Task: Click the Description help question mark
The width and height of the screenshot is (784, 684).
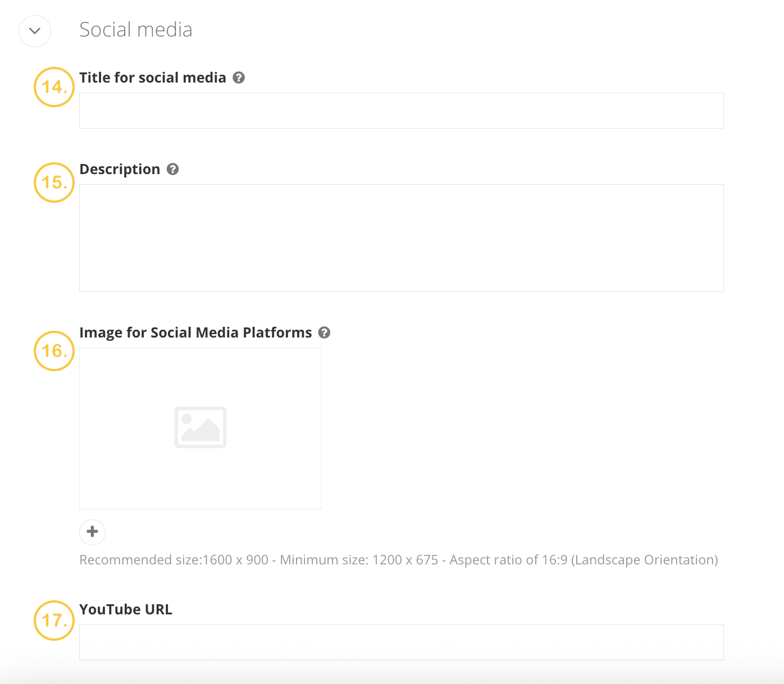Action: pyautogui.click(x=172, y=169)
